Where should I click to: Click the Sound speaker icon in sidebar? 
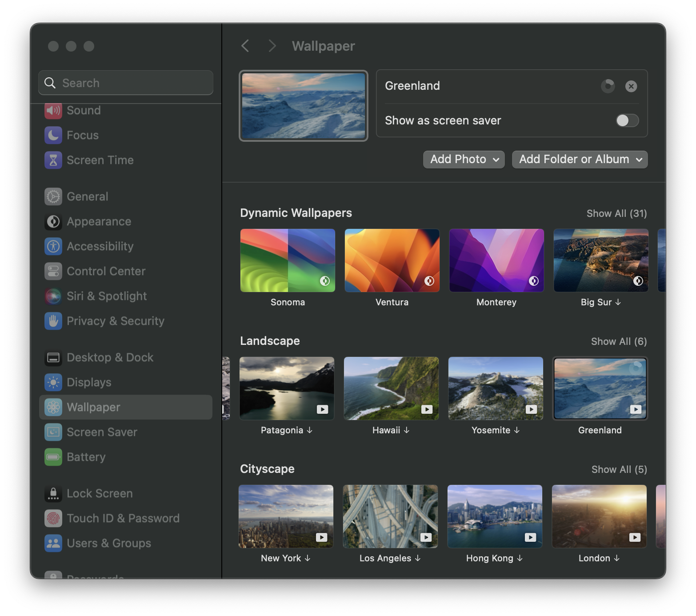(x=53, y=110)
